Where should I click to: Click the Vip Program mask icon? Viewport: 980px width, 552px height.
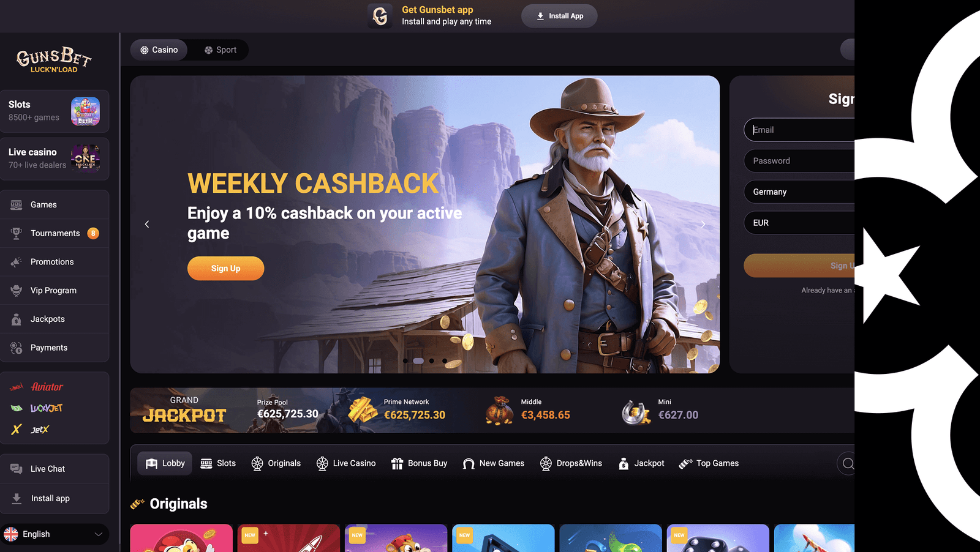[17, 291]
